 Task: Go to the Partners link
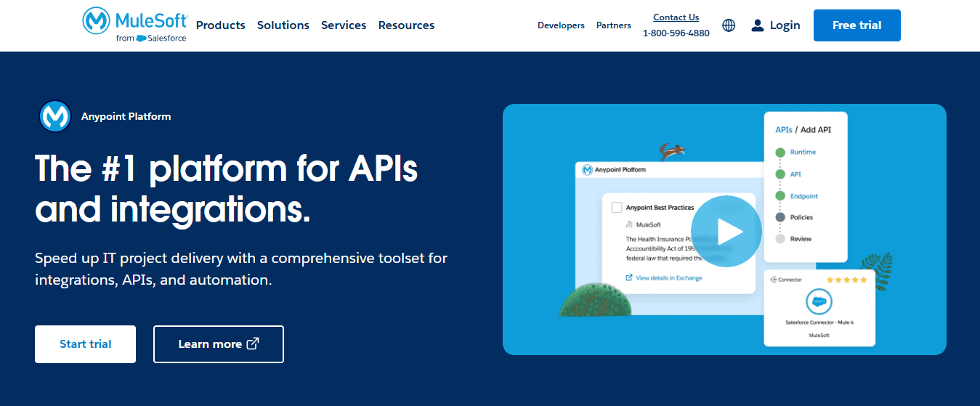tap(614, 25)
